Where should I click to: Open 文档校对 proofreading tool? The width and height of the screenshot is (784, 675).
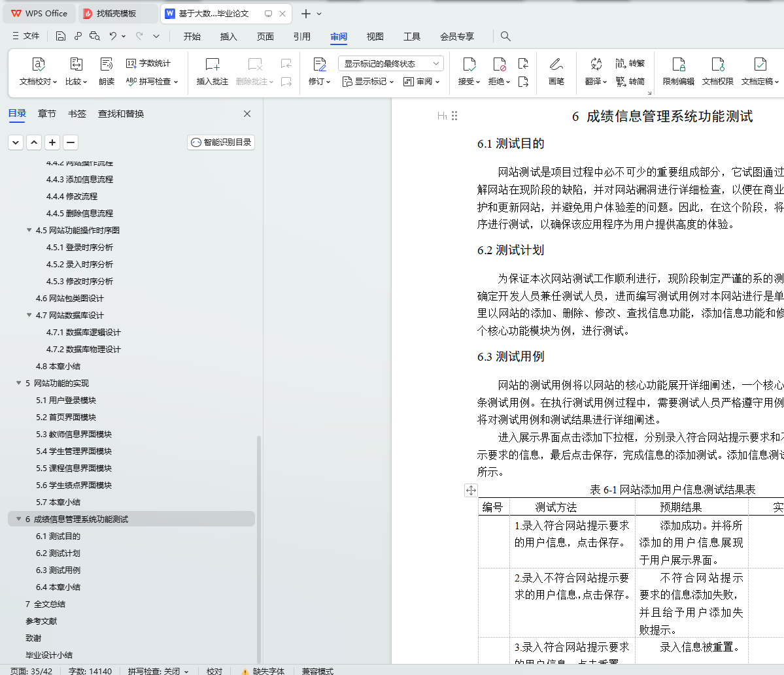click(x=38, y=71)
